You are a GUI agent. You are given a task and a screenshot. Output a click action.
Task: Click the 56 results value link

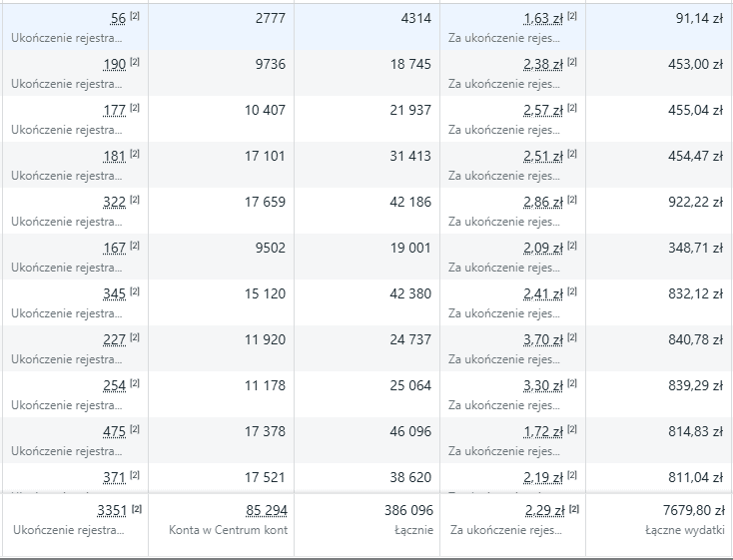click(118, 19)
